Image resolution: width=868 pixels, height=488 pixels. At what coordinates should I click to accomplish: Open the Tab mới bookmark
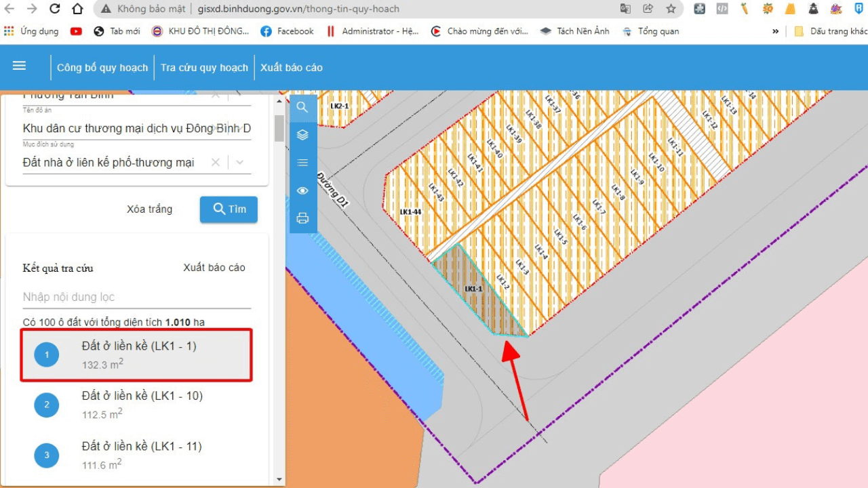click(117, 31)
